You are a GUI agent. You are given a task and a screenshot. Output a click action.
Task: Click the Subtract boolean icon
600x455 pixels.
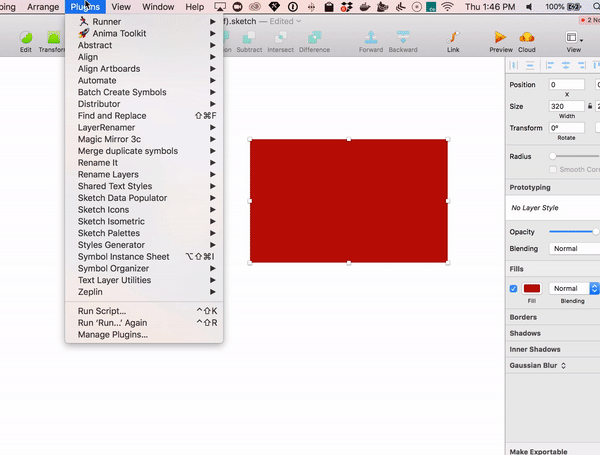(x=249, y=38)
